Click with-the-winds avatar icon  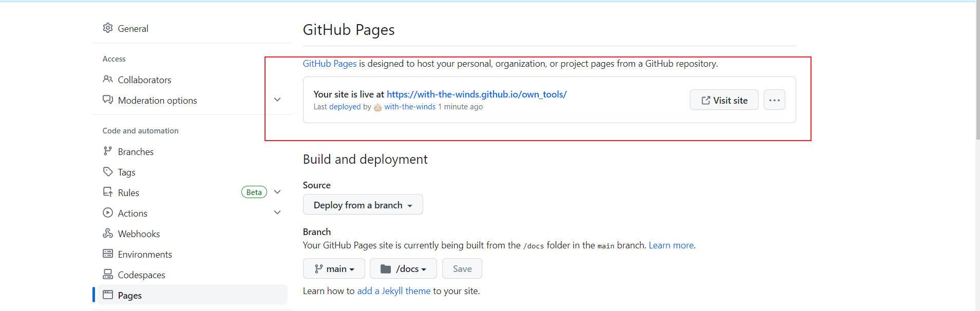(378, 107)
